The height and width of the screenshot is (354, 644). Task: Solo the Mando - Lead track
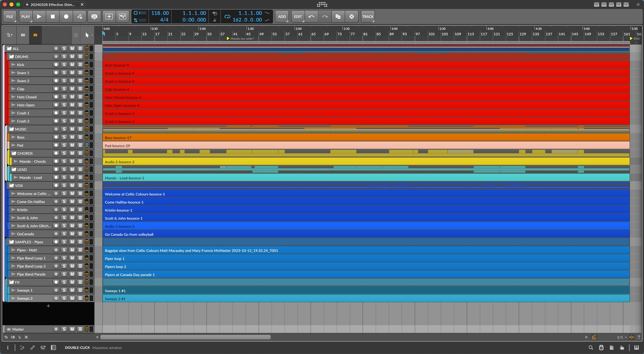[x=64, y=178]
